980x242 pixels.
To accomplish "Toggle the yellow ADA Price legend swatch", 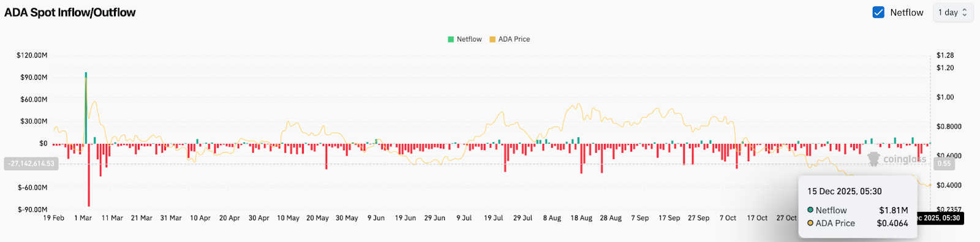I will coord(492,39).
